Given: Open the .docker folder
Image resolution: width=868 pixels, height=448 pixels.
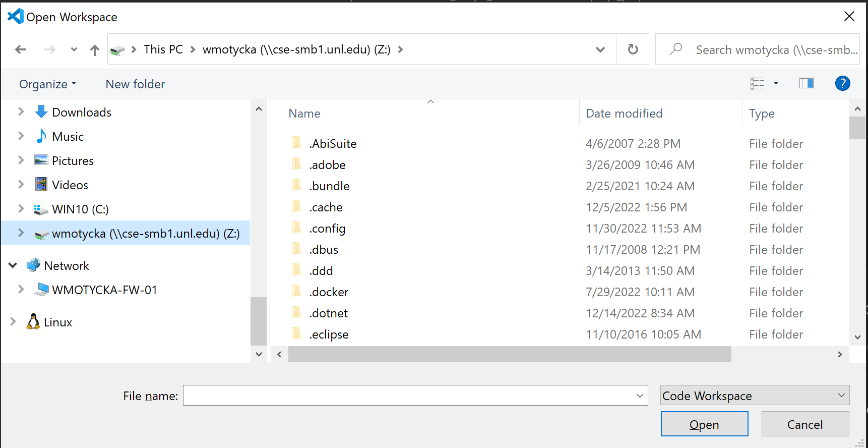Looking at the screenshot, I should coord(329,292).
